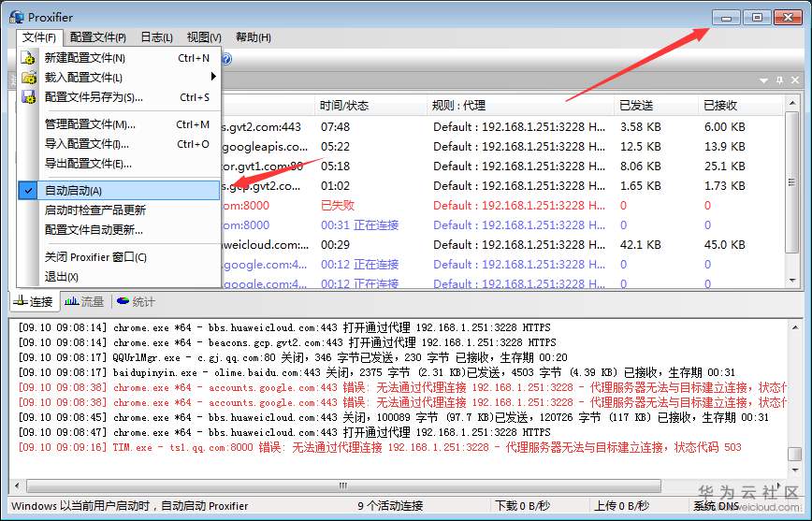Click the log horizontal scroll-left arrow
Viewport: 812px width, 521px height.
coord(17,485)
